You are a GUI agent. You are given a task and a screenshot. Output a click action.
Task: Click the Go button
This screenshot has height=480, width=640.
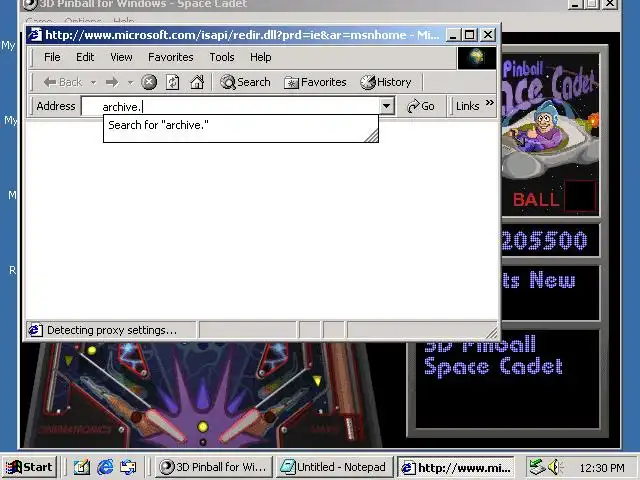pos(420,107)
